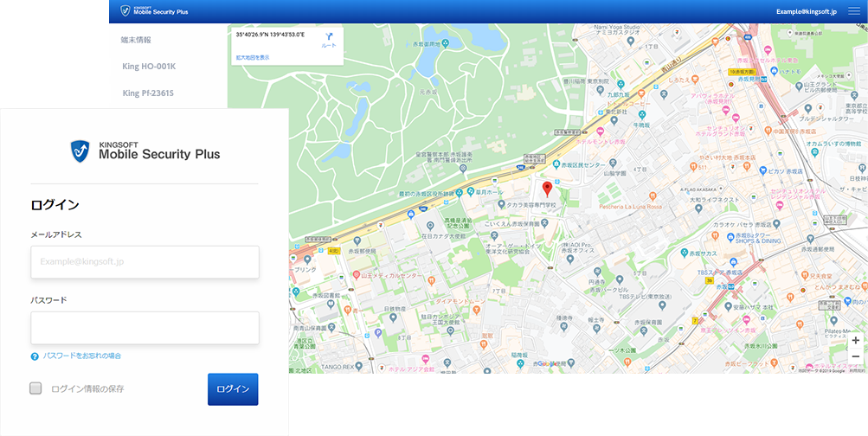
Task: Click the Pescheria La Luna Rossa restaurant marker
Action: pyautogui.click(x=653, y=196)
